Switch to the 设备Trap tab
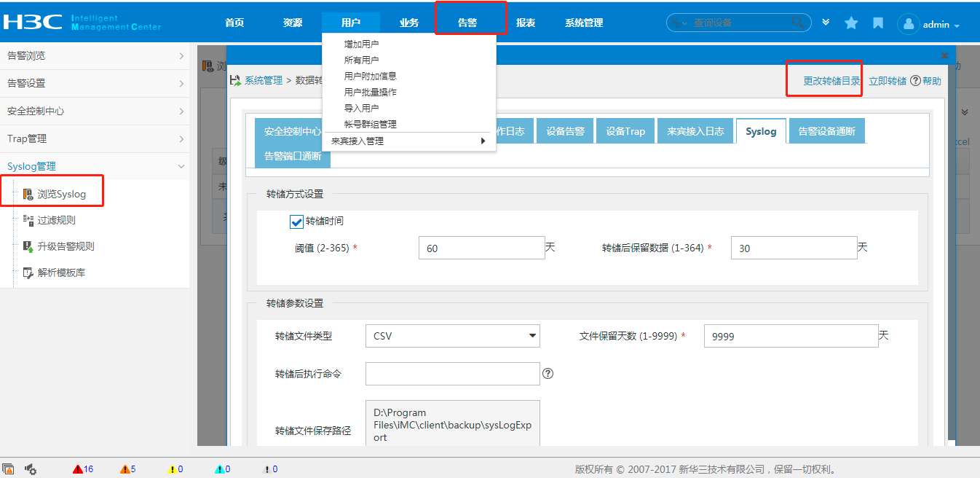Image resolution: width=980 pixels, height=478 pixels. pyautogui.click(x=626, y=131)
